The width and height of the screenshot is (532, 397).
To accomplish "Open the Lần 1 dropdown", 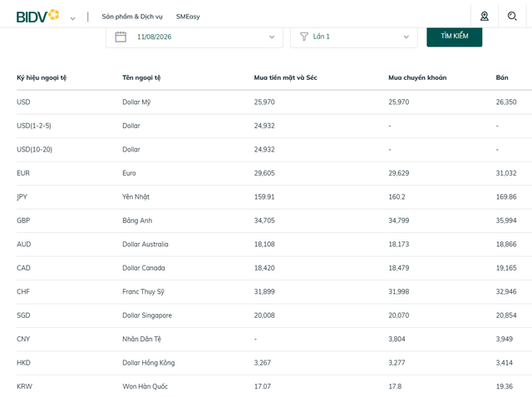I will coord(354,37).
